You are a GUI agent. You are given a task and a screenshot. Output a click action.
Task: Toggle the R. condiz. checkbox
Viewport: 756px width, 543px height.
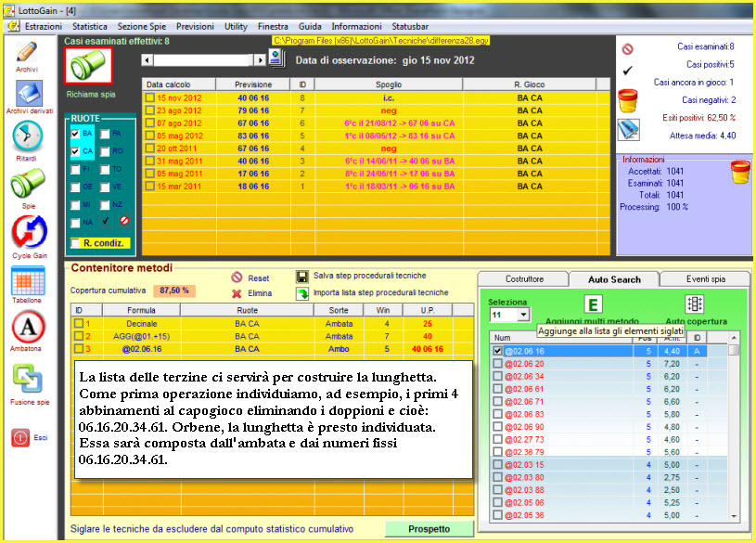pyautogui.click(x=75, y=243)
